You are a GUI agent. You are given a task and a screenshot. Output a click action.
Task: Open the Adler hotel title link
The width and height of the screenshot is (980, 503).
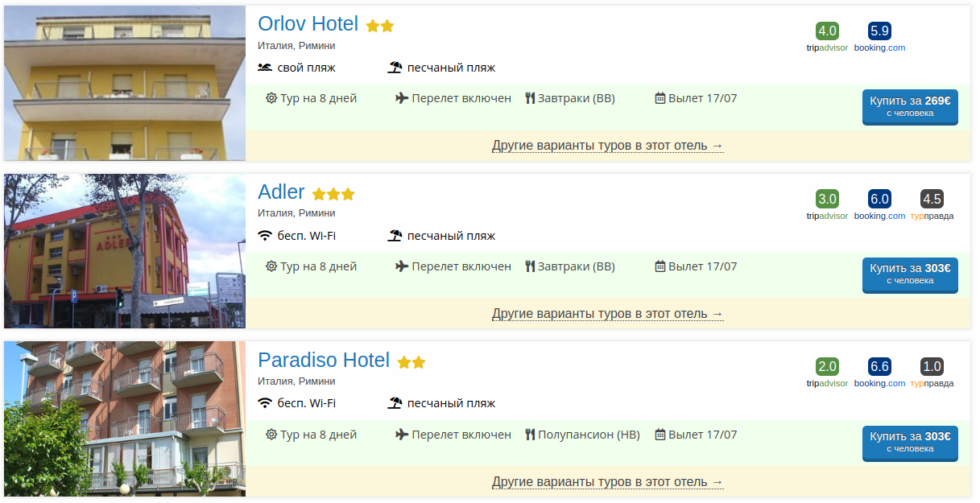tap(281, 192)
